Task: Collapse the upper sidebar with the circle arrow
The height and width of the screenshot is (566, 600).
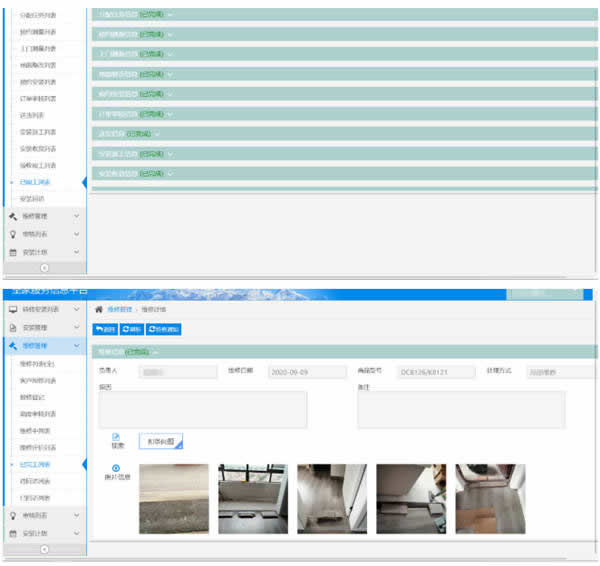Action: point(44,268)
